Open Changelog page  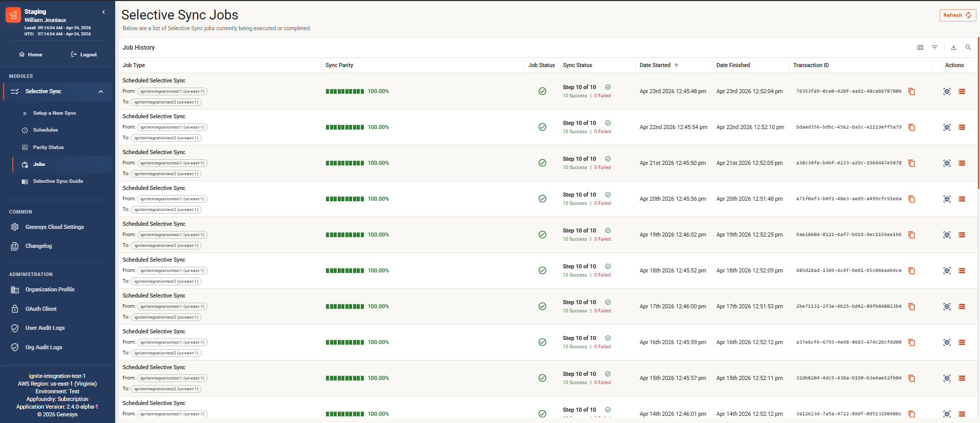[x=38, y=246]
